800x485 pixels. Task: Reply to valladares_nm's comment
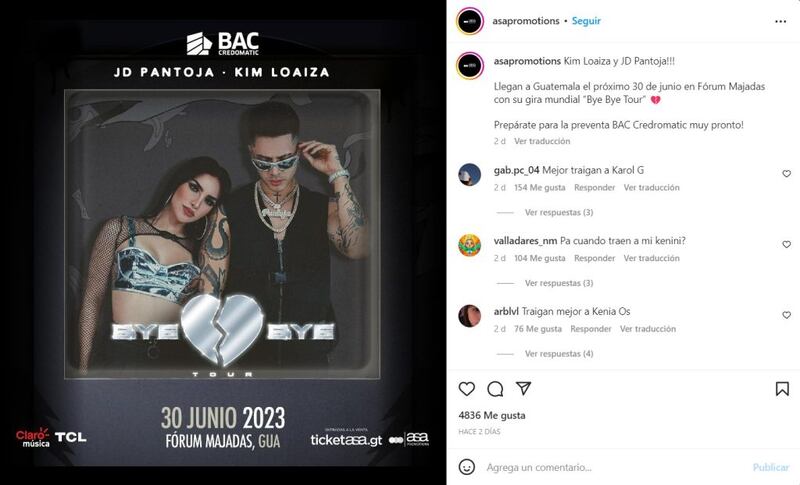pyautogui.click(x=594, y=258)
